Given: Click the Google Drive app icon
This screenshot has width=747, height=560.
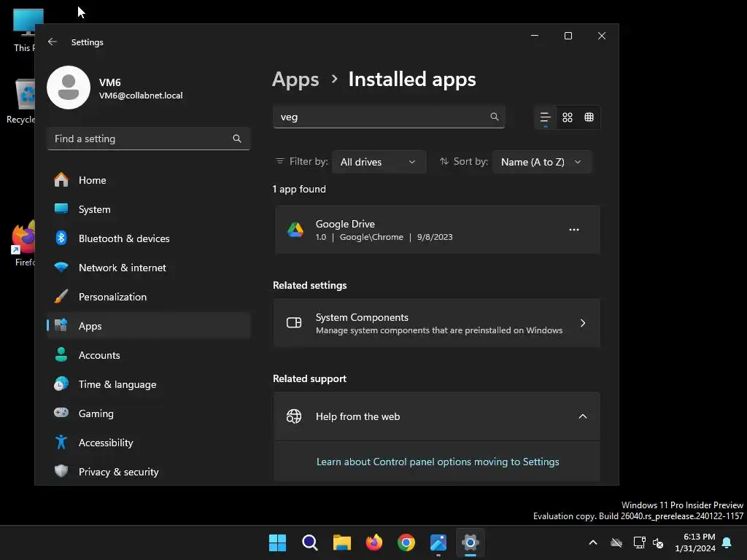Looking at the screenshot, I should pyautogui.click(x=295, y=230).
